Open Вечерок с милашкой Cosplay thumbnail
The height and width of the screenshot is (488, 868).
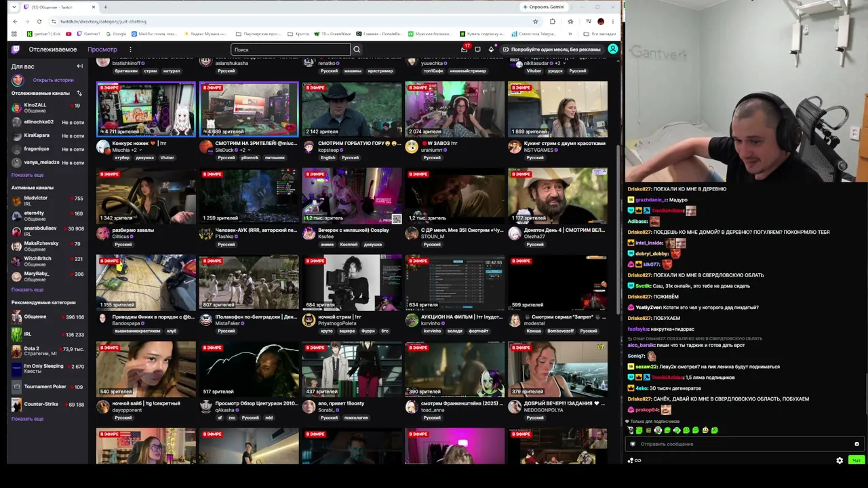pos(352,196)
